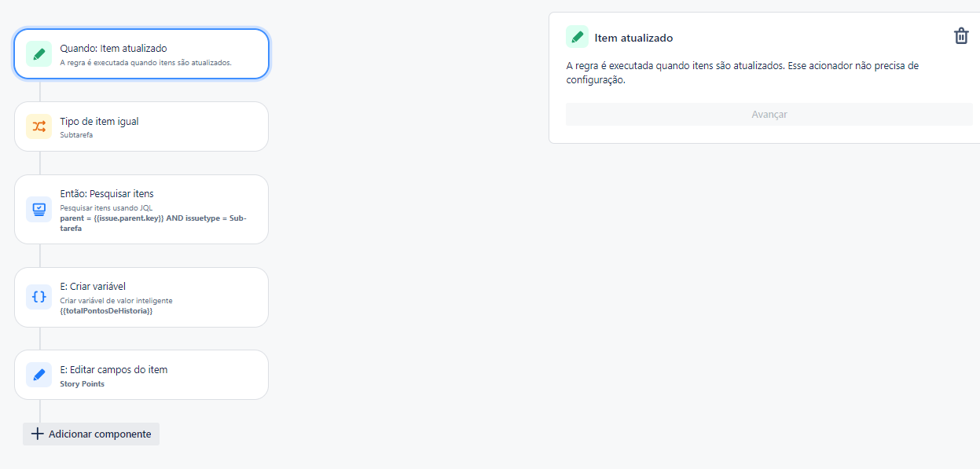The width and height of the screenshot is (980, 469).
Task: Click the disabled Avançar button
Action: (769, 114)
